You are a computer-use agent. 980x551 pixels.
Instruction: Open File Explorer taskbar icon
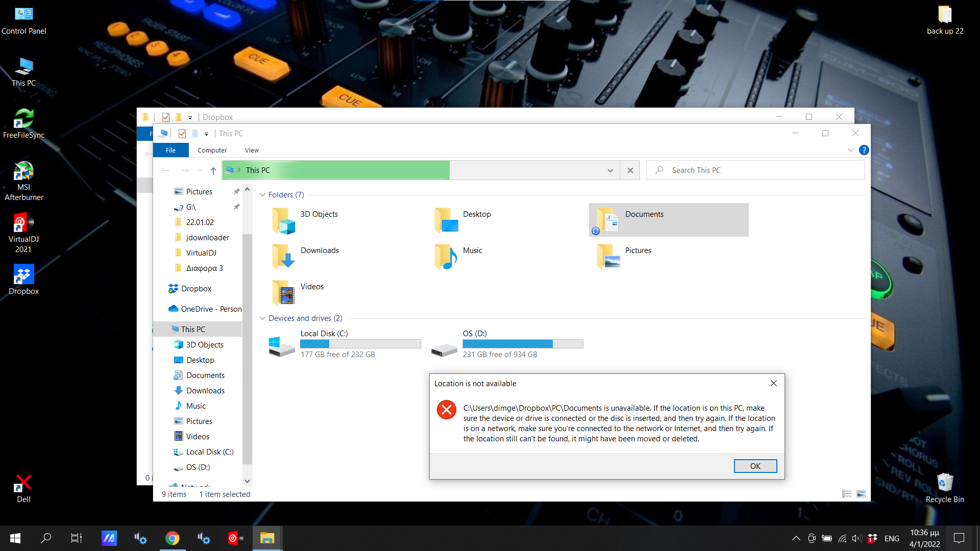(x=267, y=538)
